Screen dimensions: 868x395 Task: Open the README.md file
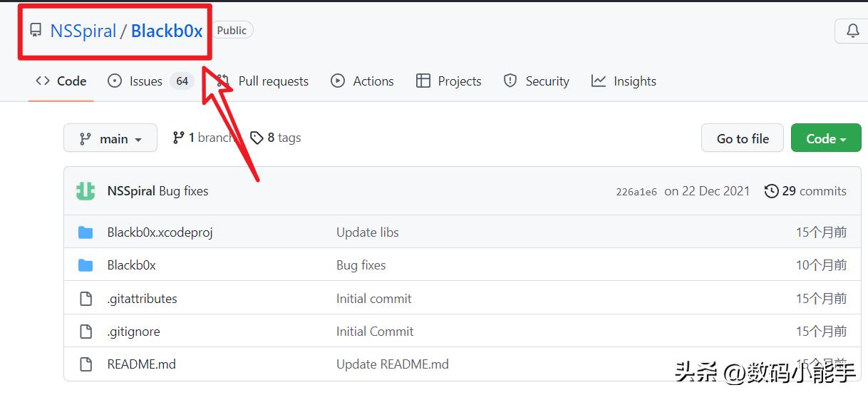pos(141,364)
